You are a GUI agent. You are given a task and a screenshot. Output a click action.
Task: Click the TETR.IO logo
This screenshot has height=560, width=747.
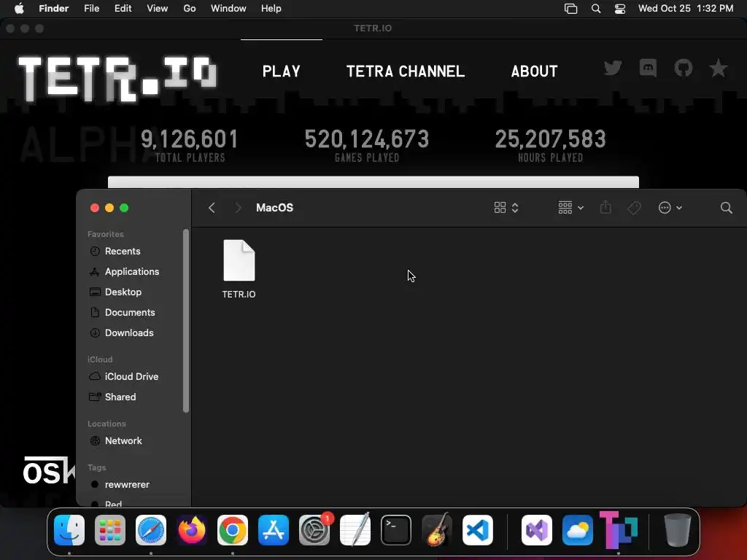pyautogui.click(x=117, y=79)
